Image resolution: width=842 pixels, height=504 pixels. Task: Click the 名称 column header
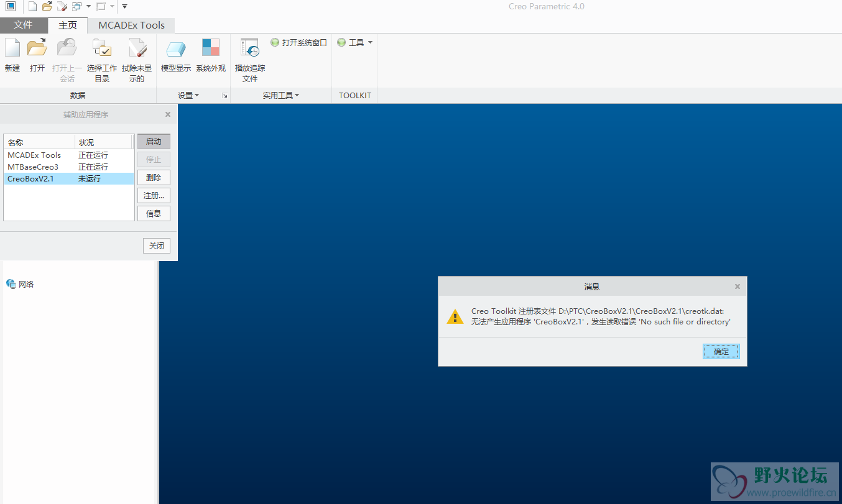[39, 142]
